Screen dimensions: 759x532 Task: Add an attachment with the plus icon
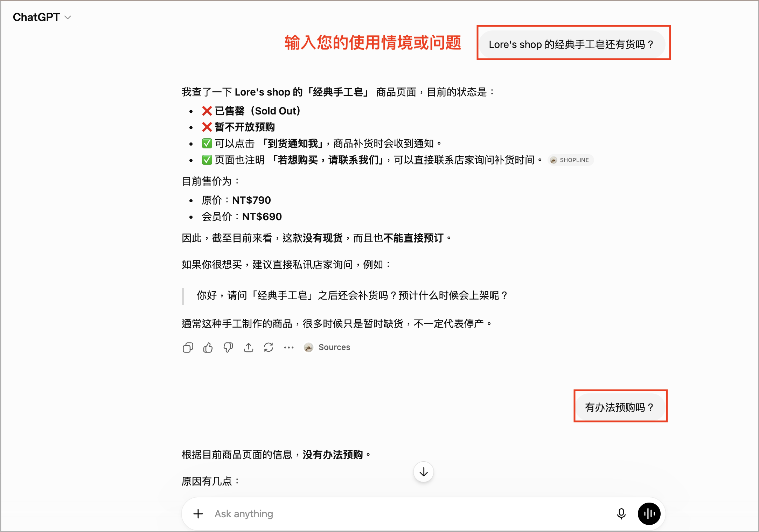click(198, 513)
